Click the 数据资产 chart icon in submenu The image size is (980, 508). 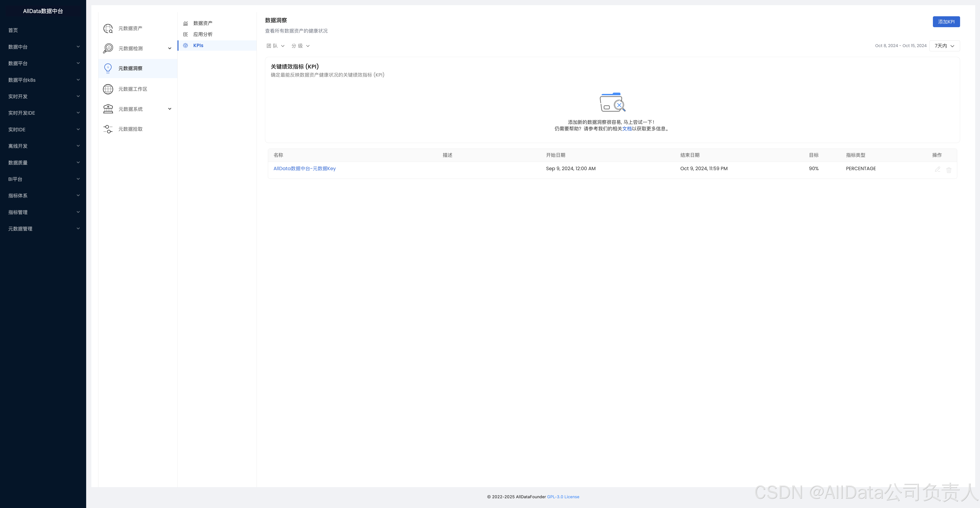coord(186,24)
